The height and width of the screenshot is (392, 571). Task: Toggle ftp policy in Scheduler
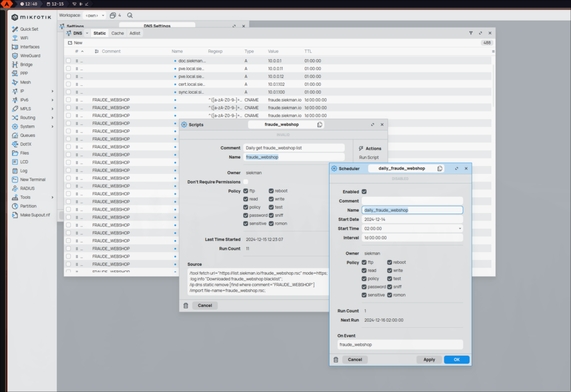tap(364, 262)
